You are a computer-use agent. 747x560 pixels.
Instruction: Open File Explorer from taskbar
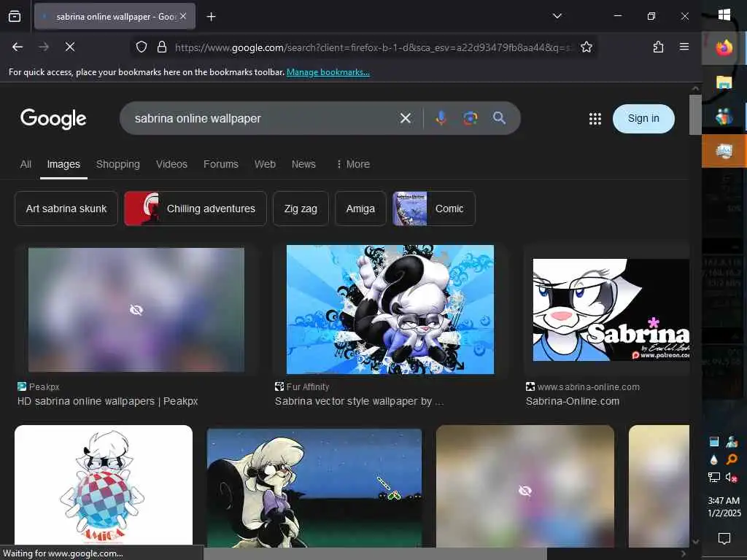tap(724, 82)
